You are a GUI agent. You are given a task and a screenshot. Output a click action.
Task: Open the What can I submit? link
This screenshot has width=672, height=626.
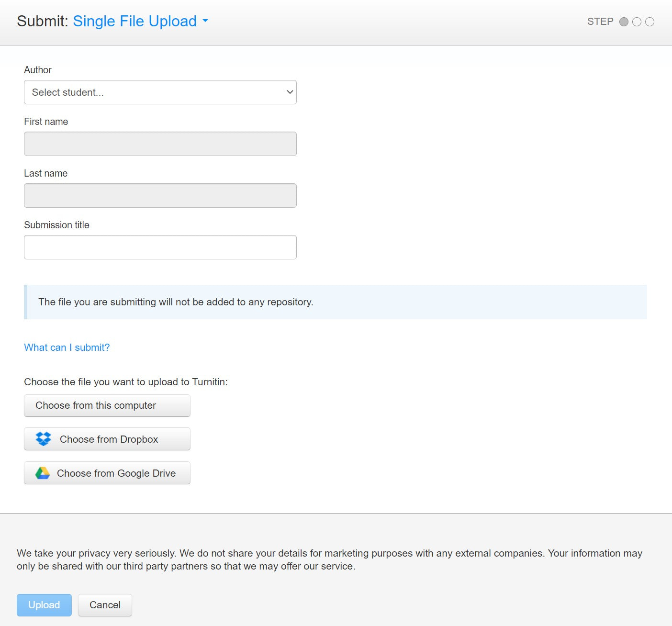67,347
